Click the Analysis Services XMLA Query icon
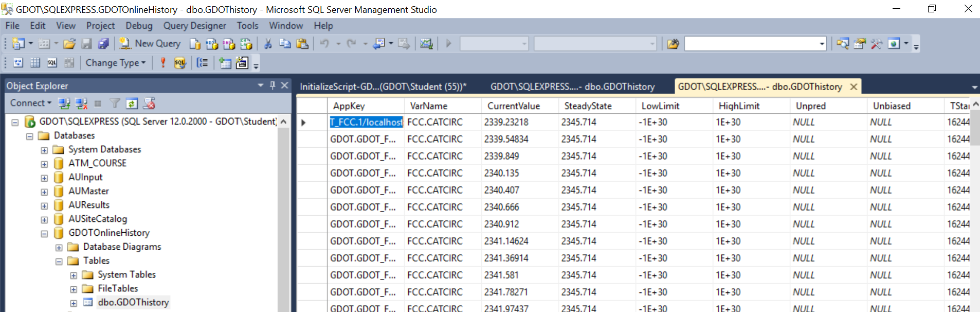The width and height of the screenshot is (980, 312). coord(246,44)
